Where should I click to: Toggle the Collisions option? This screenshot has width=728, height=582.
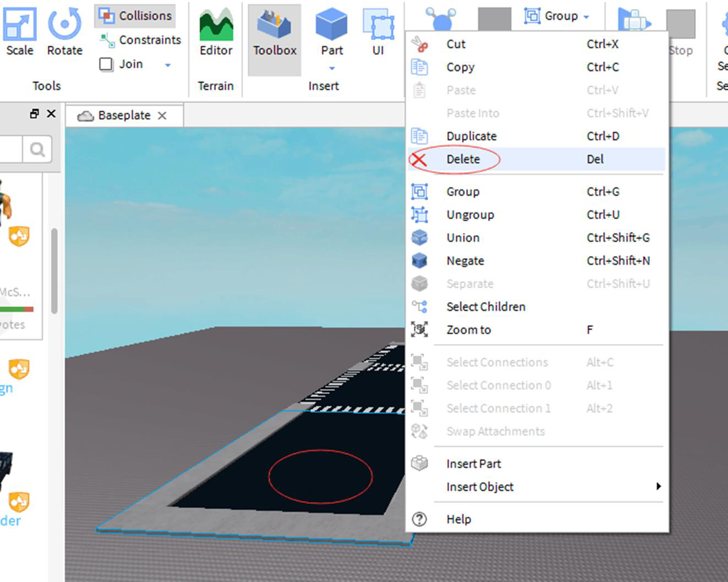click(135, 16)
